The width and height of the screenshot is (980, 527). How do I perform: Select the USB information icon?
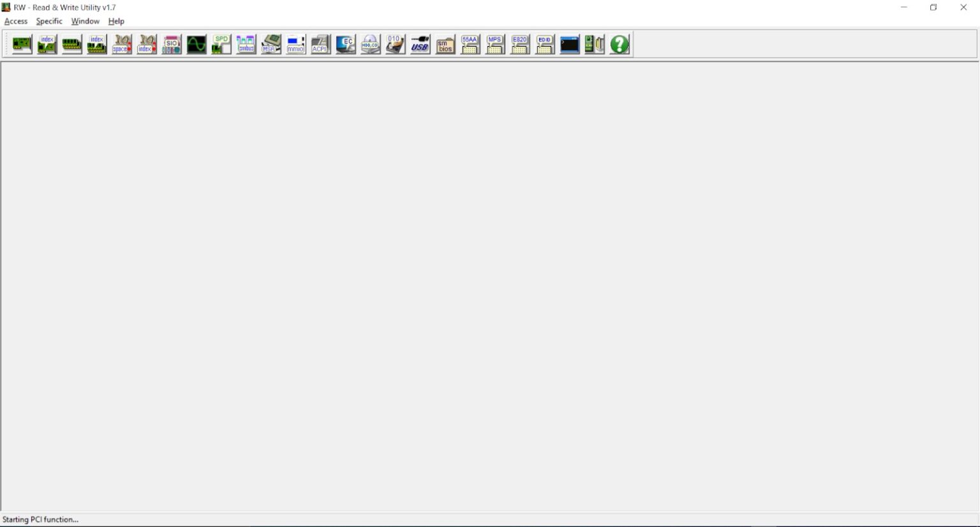click(420, 45)
